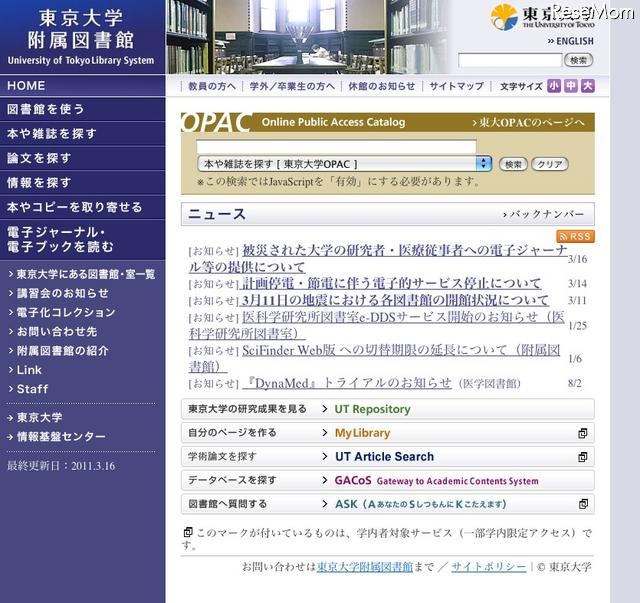Image resolution: width=640 pixels, height=603 pixels.
Task: Click the site search box at top right
Action: click(510, 60)
